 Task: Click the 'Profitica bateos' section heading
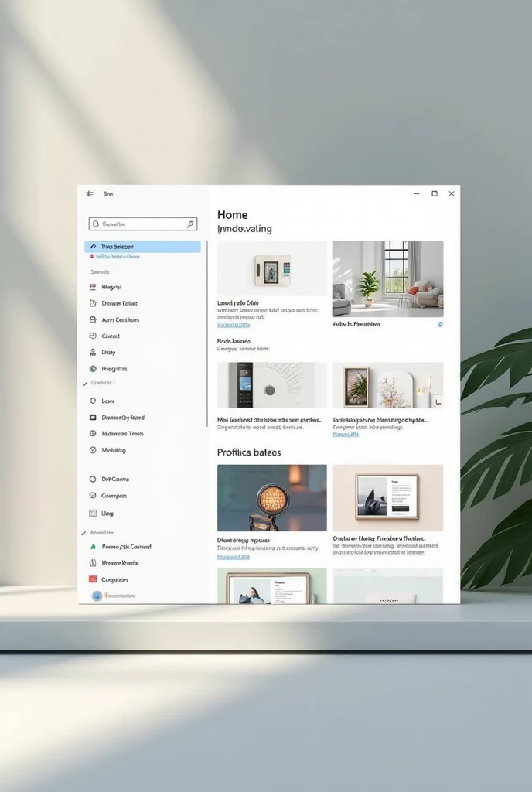point(249,452)
